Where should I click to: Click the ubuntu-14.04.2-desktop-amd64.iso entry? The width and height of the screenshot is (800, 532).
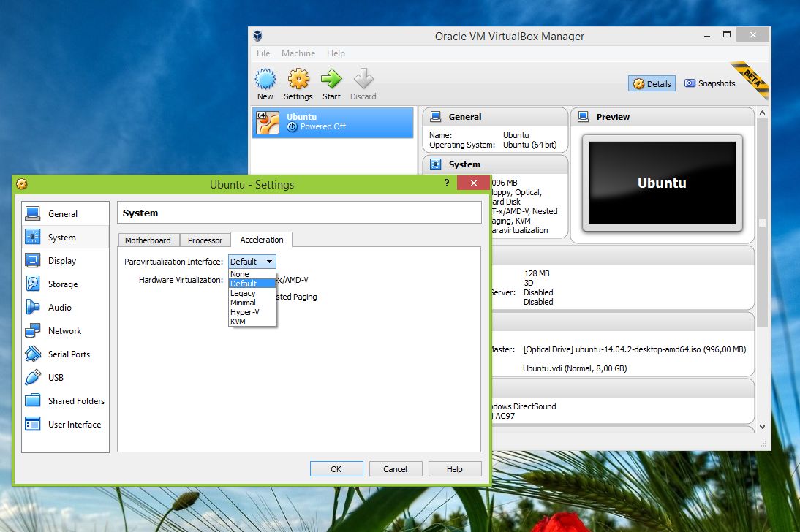tap(635, 349)
